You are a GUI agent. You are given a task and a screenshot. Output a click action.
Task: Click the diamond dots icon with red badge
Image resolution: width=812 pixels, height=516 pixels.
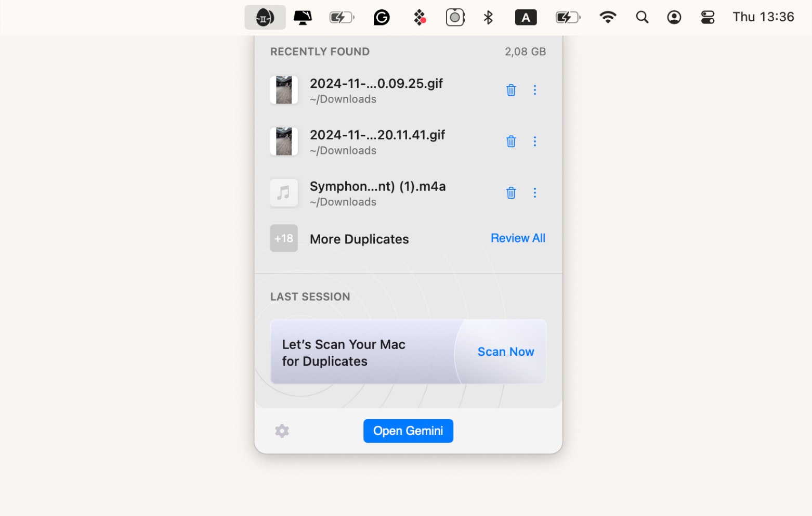tap(420, 18)
